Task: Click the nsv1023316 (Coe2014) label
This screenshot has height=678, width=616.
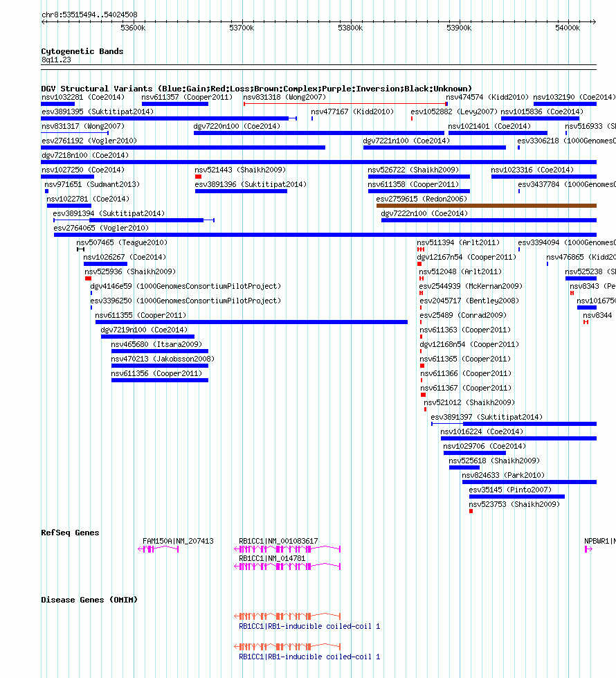Action: pyautogui.click(x=532, y=170)
